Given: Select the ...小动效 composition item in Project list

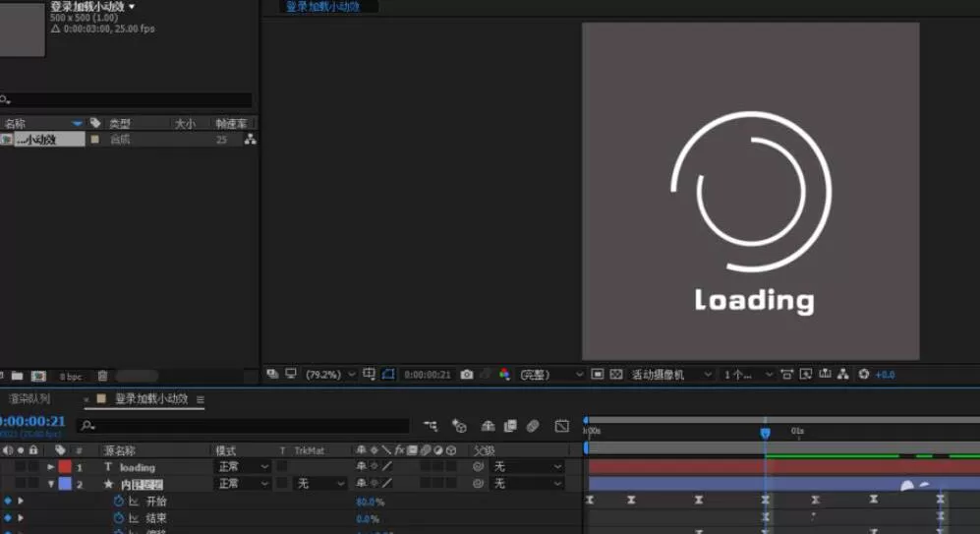Looking at the screenshot, I should 42,140.
